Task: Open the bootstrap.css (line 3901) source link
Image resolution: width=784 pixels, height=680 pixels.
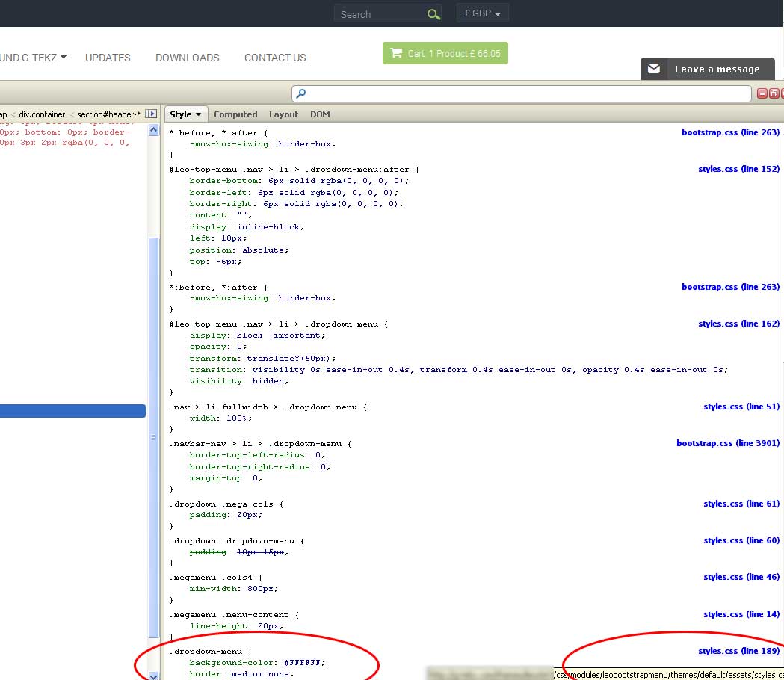Action: 727,443
